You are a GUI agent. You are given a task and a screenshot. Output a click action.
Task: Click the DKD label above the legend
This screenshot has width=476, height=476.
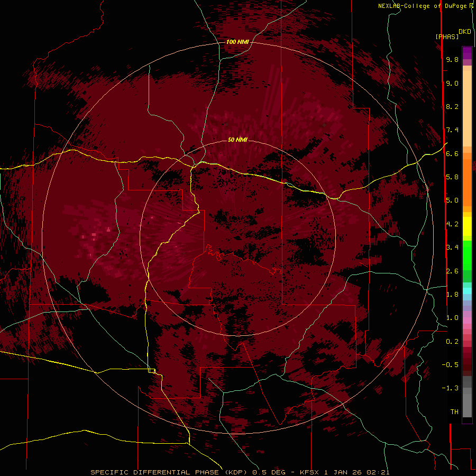tap(464, 32)
